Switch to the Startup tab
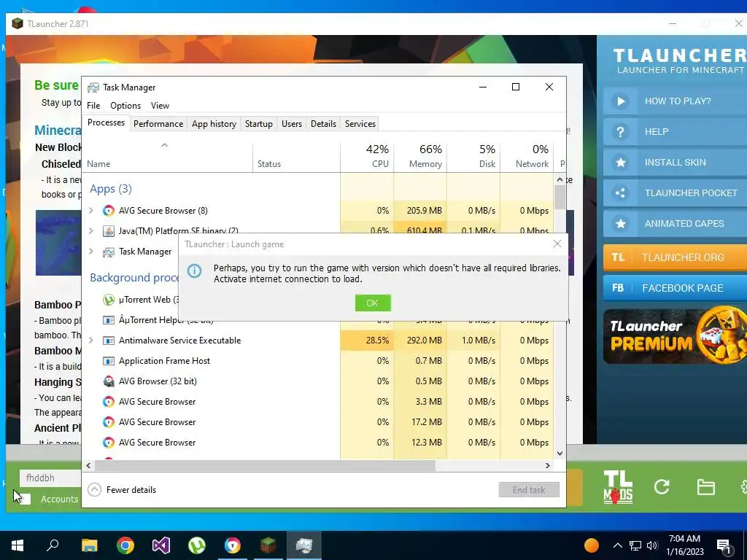Viewport: 747px width, 560px height. coord(259,124)
